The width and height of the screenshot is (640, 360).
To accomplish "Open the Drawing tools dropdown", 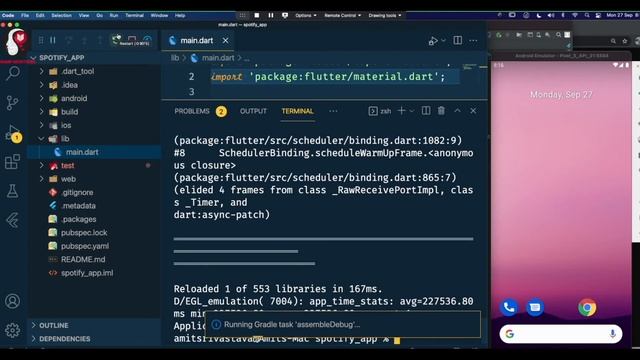I will [384, 16].
